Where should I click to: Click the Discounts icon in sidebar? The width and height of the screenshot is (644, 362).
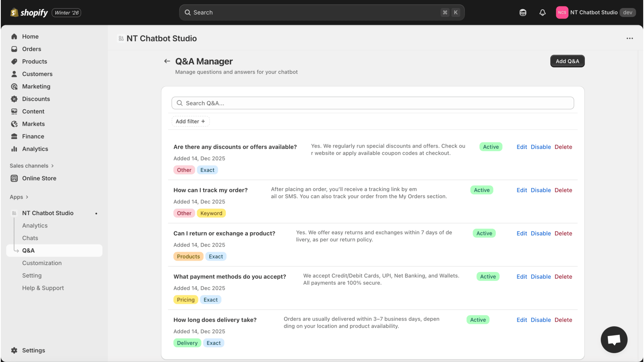pos(14,99)
